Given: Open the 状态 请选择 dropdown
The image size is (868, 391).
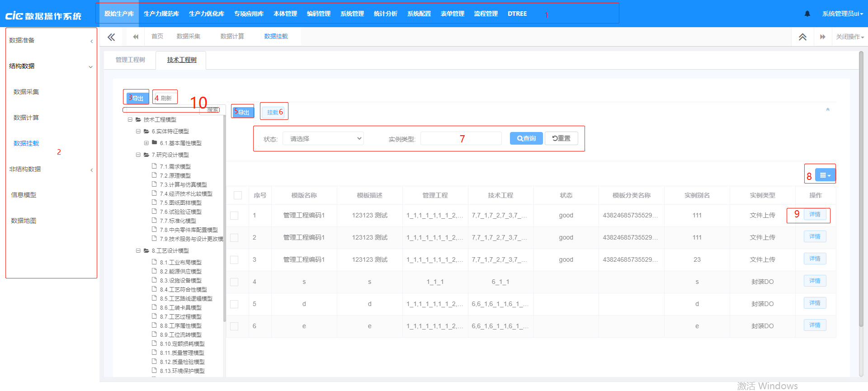Looking at the screenshot, I should [x=323, y=139].
